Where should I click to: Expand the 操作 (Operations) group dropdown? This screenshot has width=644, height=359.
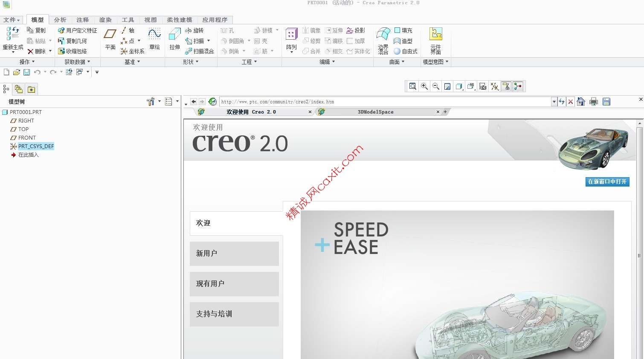pos(27,62)
